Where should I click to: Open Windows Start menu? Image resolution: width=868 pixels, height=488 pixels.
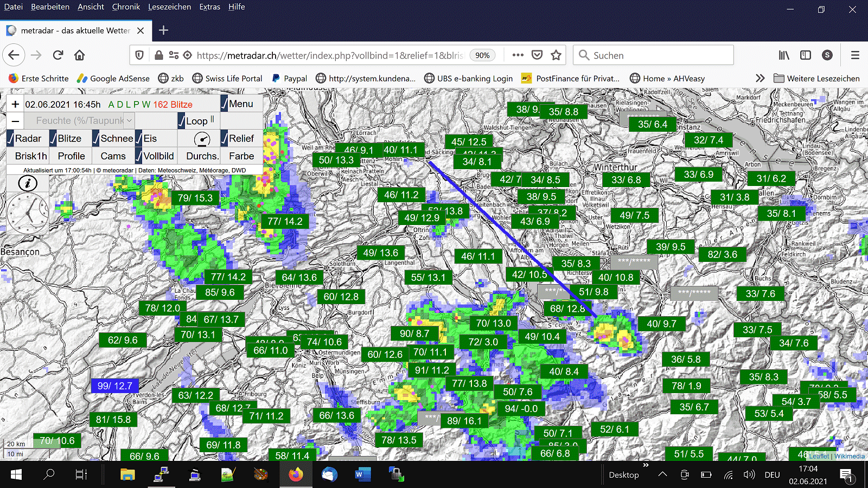[16, 475]
